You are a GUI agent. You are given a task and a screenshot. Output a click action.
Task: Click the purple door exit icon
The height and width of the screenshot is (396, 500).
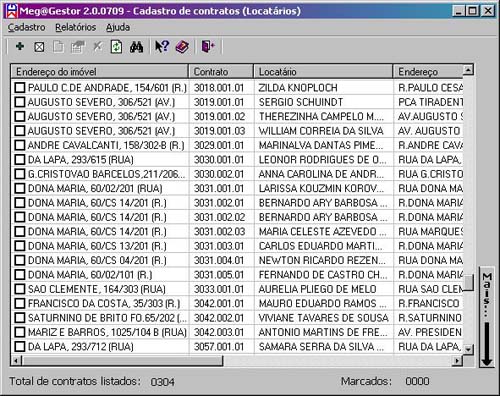[x=208, y=46]
